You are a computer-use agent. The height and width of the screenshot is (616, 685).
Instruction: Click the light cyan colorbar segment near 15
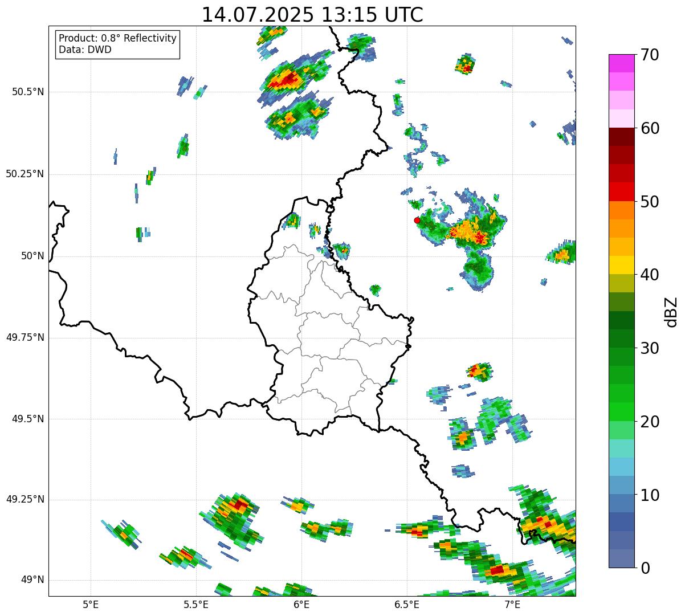point(621,448)
